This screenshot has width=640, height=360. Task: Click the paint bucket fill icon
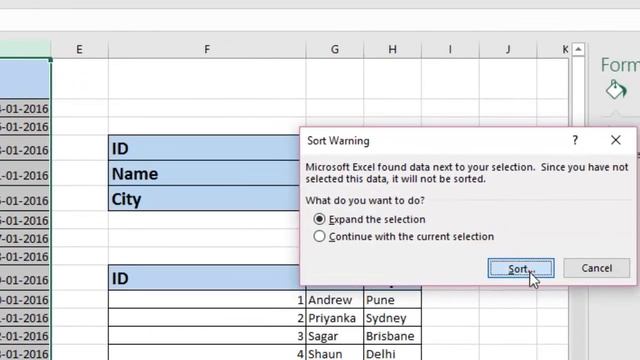point(616,90)
